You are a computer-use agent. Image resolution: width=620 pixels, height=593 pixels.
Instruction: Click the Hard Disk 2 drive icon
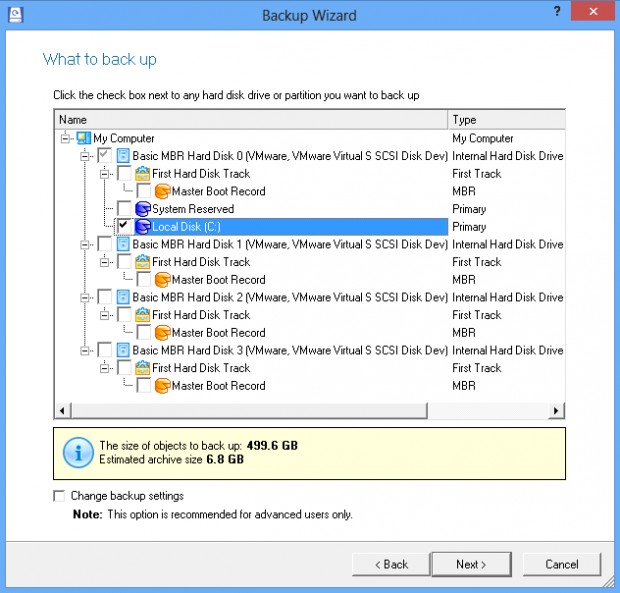coord(123,297)
